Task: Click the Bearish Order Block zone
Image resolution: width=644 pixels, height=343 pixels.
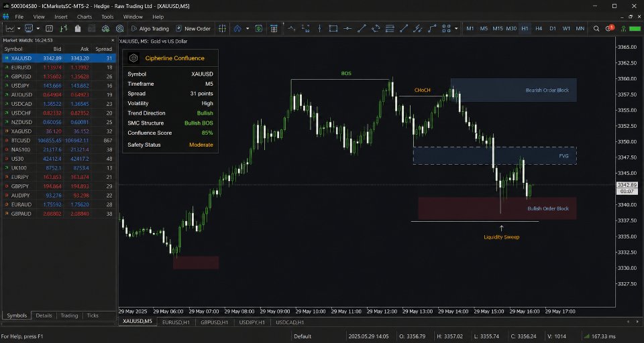Action: point(513,90)
